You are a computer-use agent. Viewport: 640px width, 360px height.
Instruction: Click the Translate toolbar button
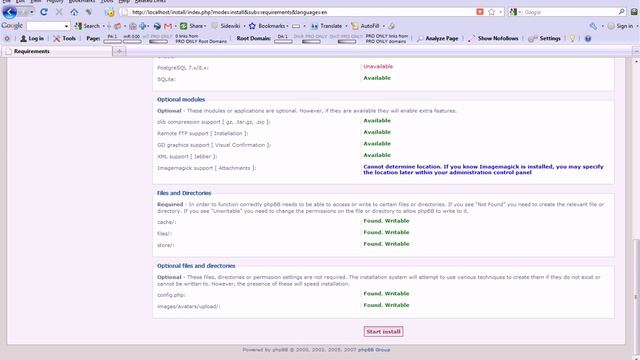coord(327,26)
